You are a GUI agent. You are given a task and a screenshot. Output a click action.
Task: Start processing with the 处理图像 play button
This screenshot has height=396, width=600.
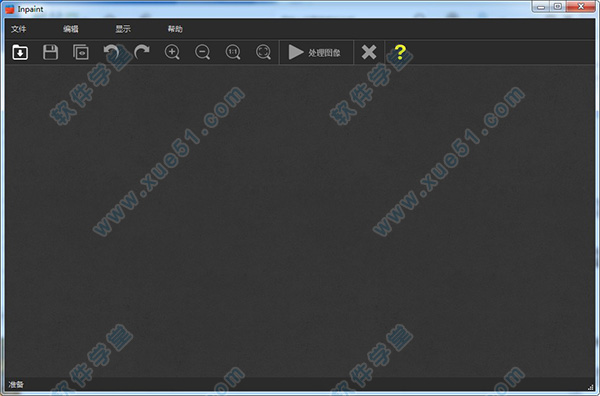click(x=316, y=52)
